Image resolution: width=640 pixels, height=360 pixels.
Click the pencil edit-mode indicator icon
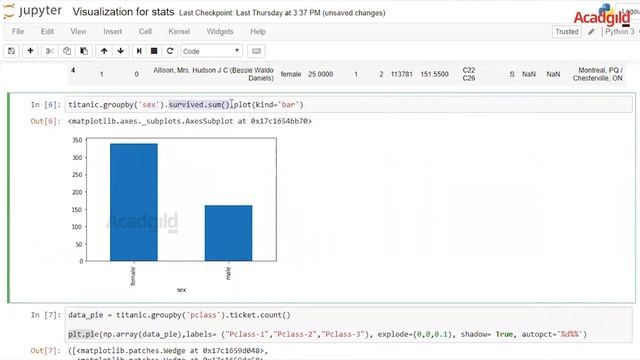point(591,31)
